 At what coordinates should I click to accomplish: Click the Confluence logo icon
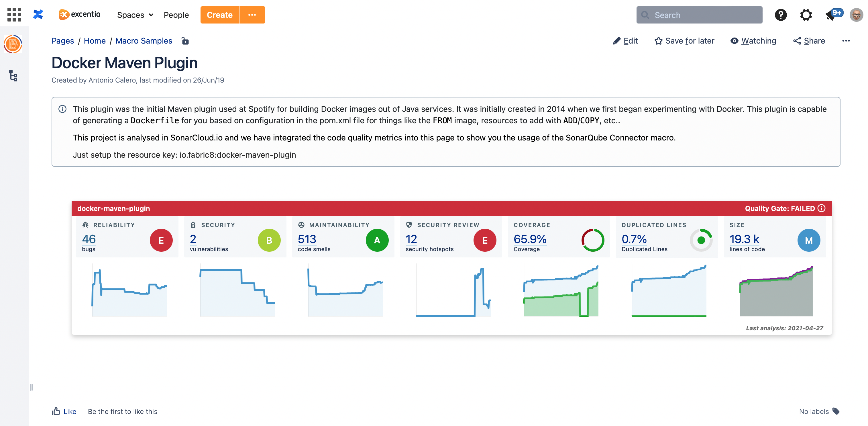(x=38, y=15)
